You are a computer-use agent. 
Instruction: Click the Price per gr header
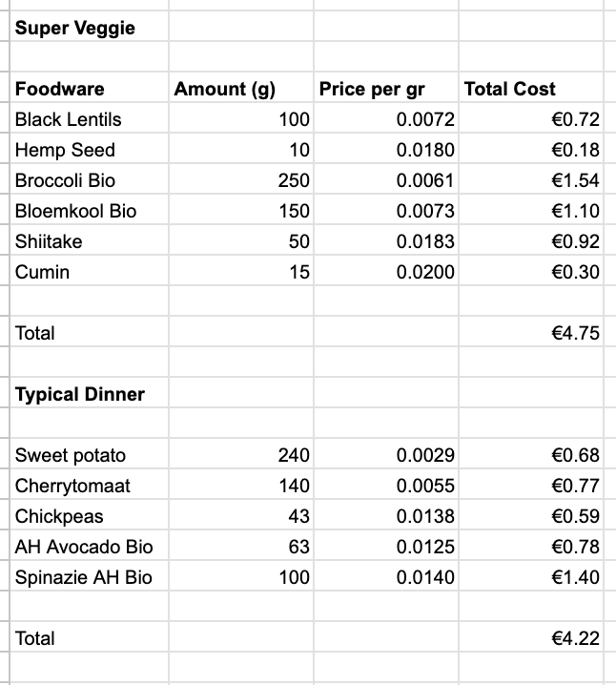[372, 90]
